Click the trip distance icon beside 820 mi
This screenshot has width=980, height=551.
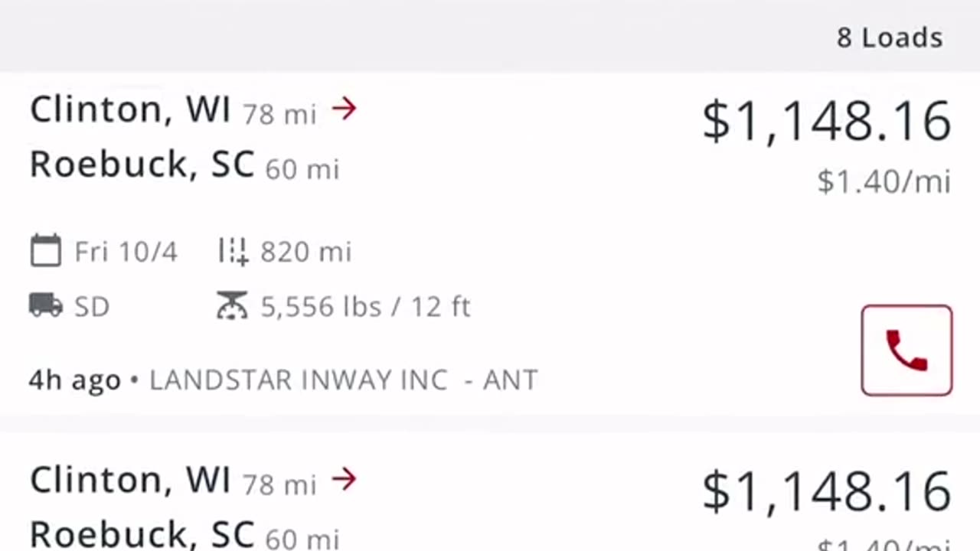pyautogui.click(x=233, y=251)
